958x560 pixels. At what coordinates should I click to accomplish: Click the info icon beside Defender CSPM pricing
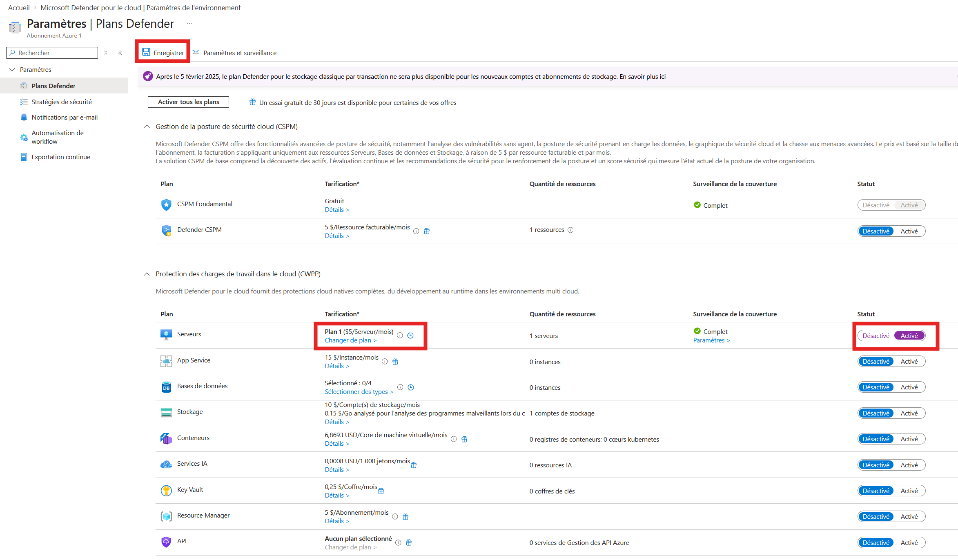pos(416,231)
